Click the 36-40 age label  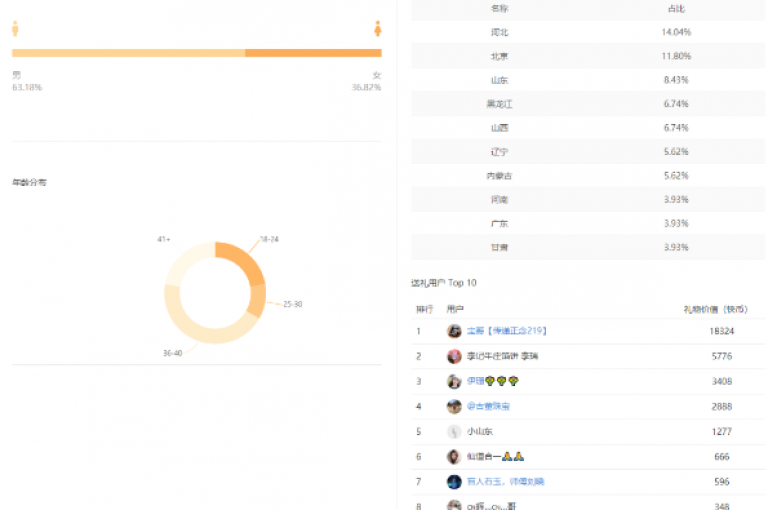172,353
